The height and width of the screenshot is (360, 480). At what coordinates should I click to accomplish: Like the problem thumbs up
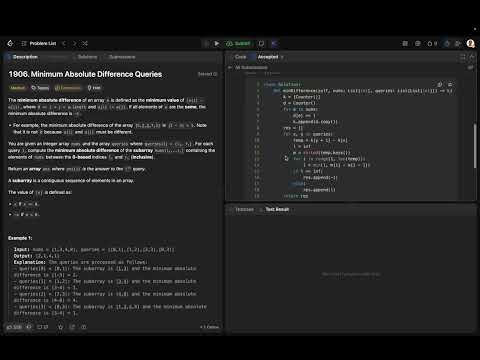pyautogui.click(x=14, y=327)
